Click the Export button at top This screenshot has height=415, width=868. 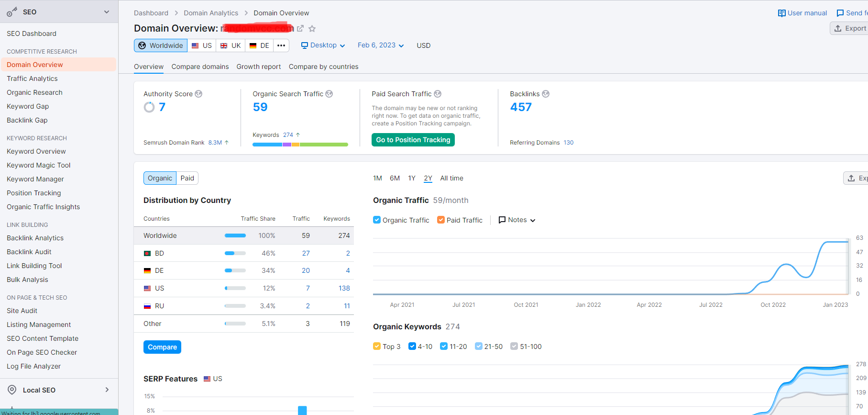click(x=850, y=28)
